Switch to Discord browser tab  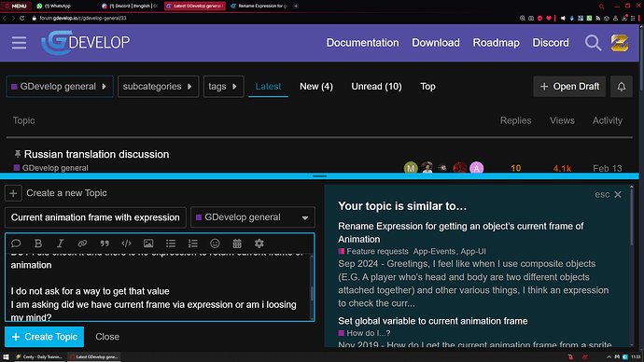tap(132, 6)
